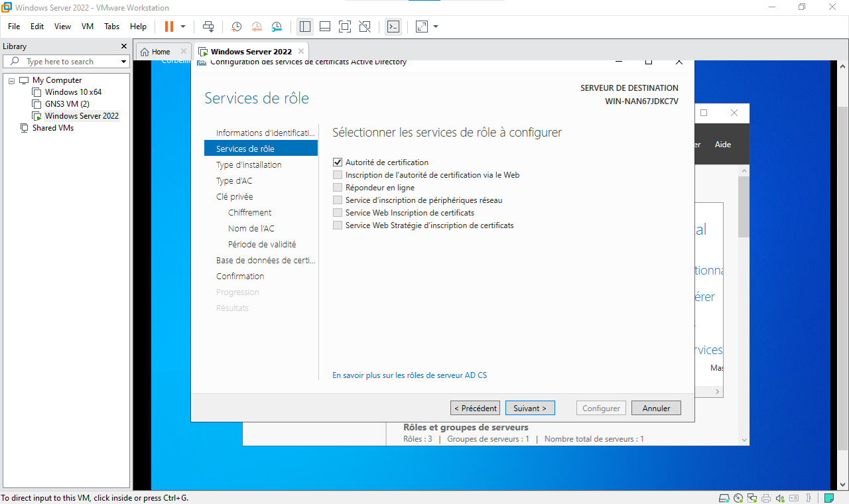The width and height of the screenshot is (849, 504).
Task: Check Inscription de l'autorité de certification via le Web
Action: [x=338, y=175]
